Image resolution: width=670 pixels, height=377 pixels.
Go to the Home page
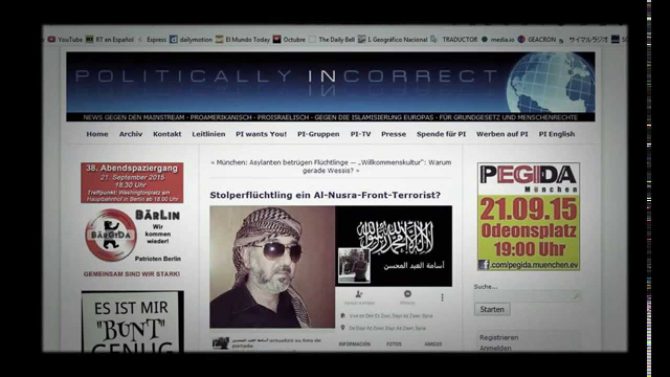coord(97,134)
